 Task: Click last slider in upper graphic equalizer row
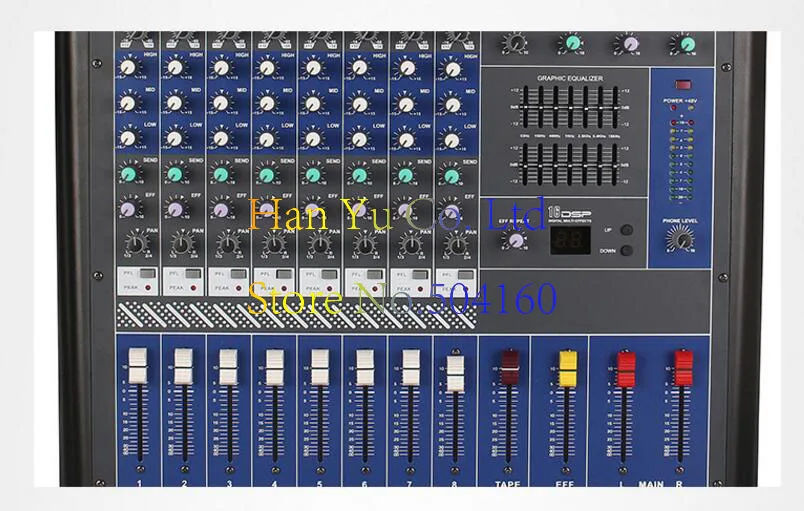click(615, 107)
